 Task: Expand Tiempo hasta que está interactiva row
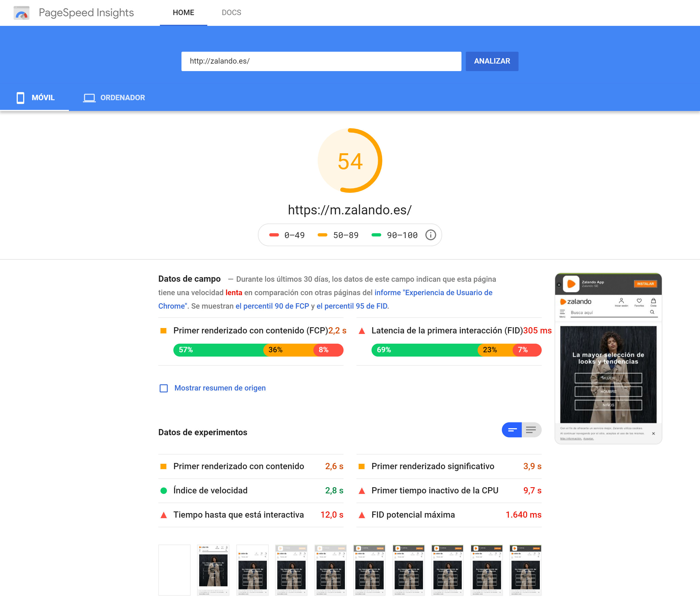[x=251, y=515]
